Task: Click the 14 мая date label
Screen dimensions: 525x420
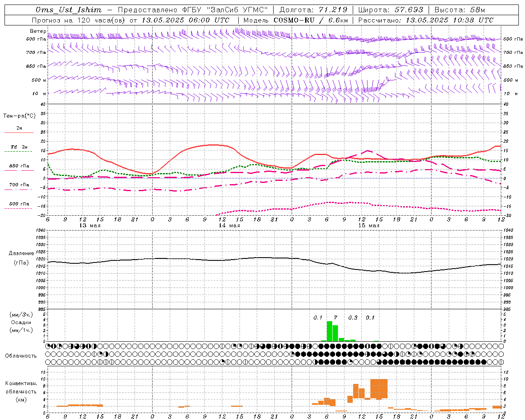Action: click(x=229, y=226)
